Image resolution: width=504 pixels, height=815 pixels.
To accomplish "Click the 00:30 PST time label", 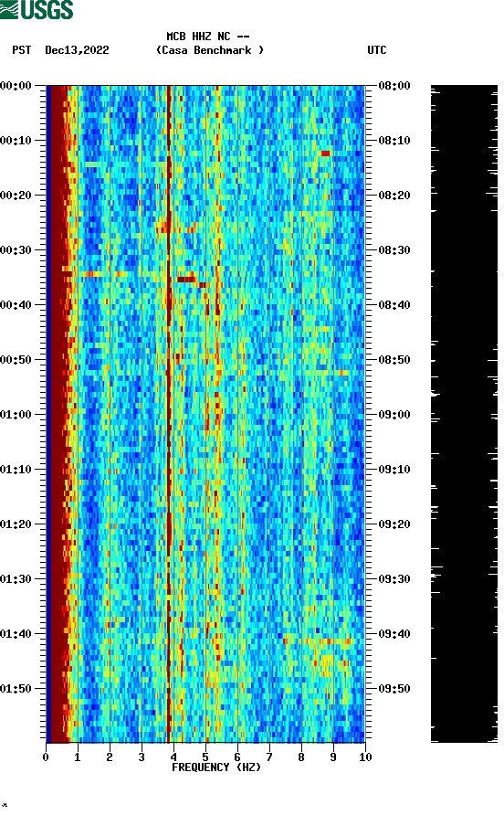I will (x=16, y=250).
